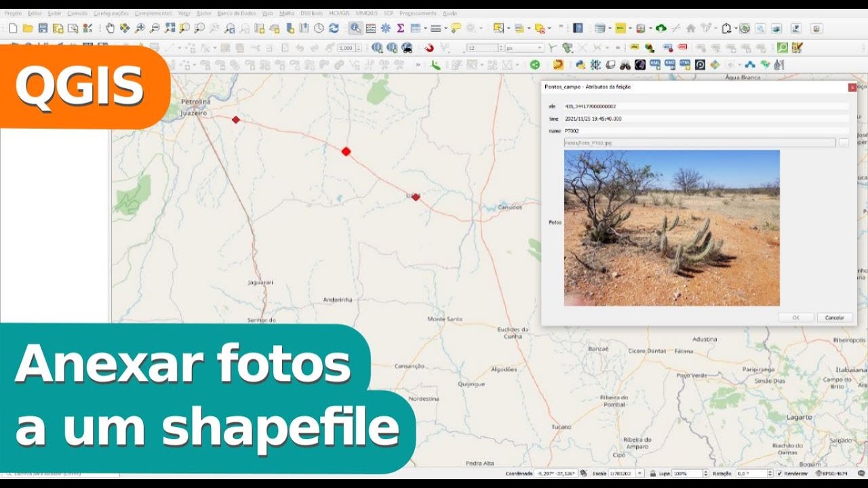Click the Sigma statistical summary icon

(x=400, y=28)
